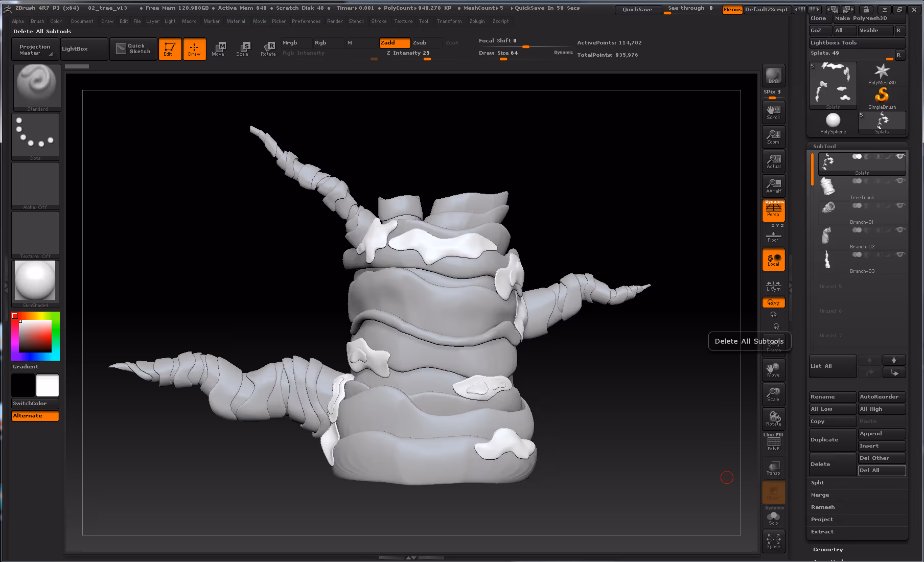Toggle Transp transparency icon

coord(773,468)
